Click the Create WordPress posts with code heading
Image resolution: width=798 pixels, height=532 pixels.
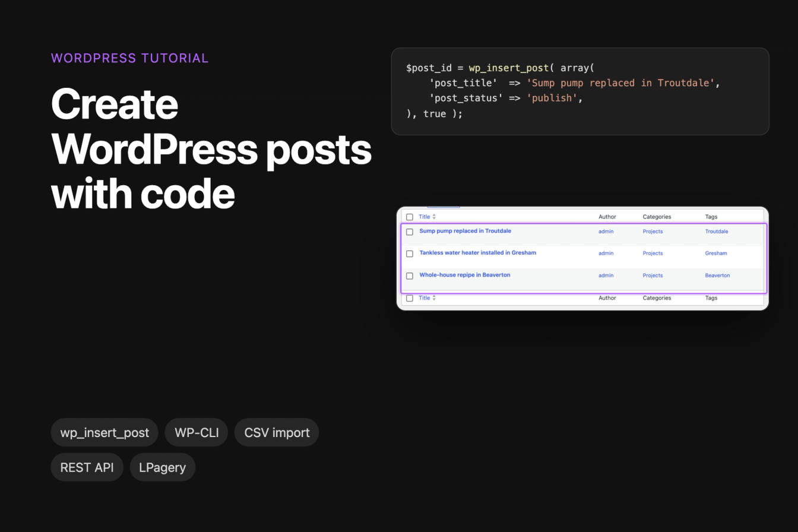211,148
